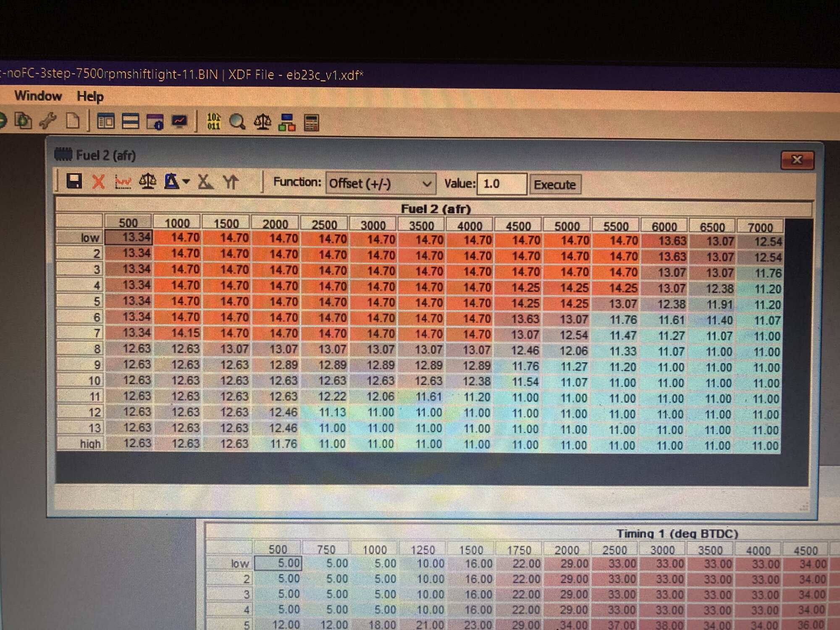The image size is (840, 630).
Task: Select the 11.47 cell in row 7
Action: click(616, 336)
